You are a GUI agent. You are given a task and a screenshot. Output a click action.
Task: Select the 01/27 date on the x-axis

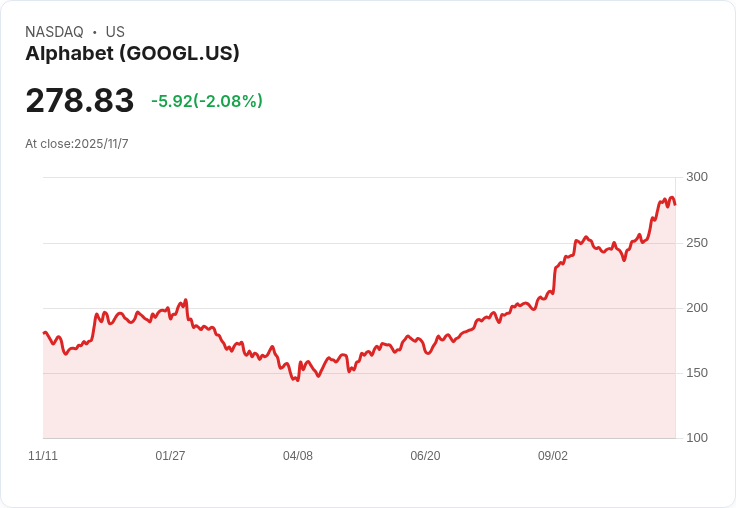coord(170,456)
